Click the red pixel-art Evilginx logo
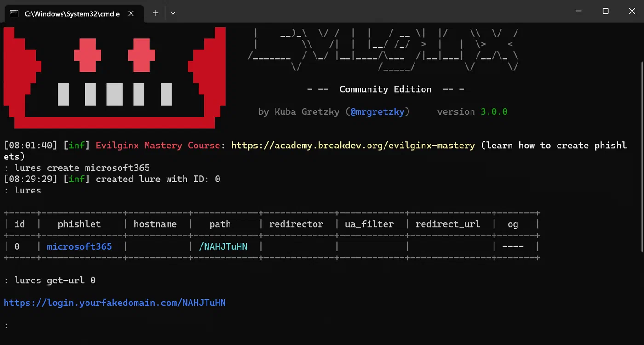The image size is (644, 345). 115,77
